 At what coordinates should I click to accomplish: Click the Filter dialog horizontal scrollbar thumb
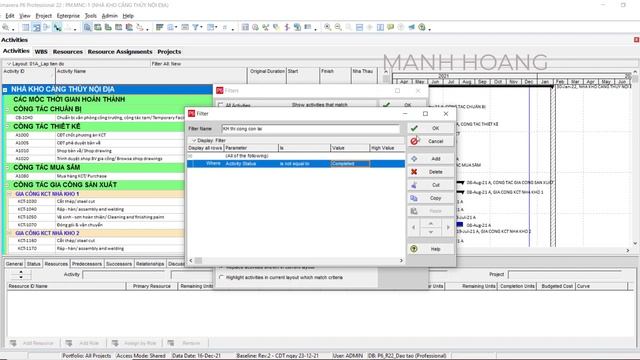(198, 260)
